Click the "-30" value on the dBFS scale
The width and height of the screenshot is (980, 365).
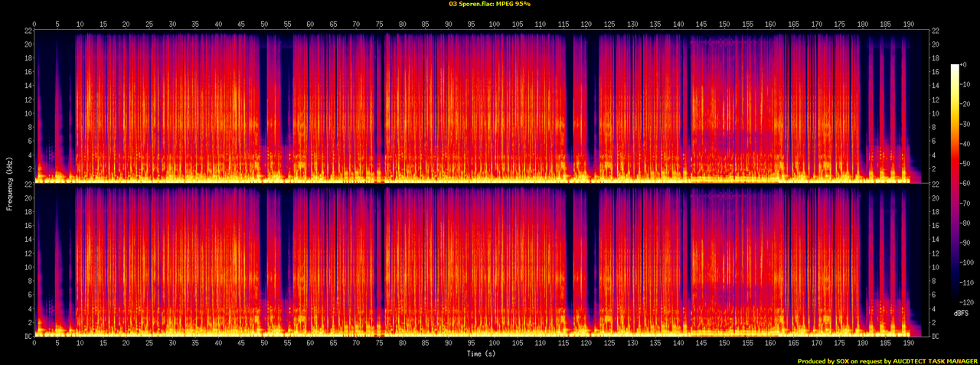tap(965, 125)
